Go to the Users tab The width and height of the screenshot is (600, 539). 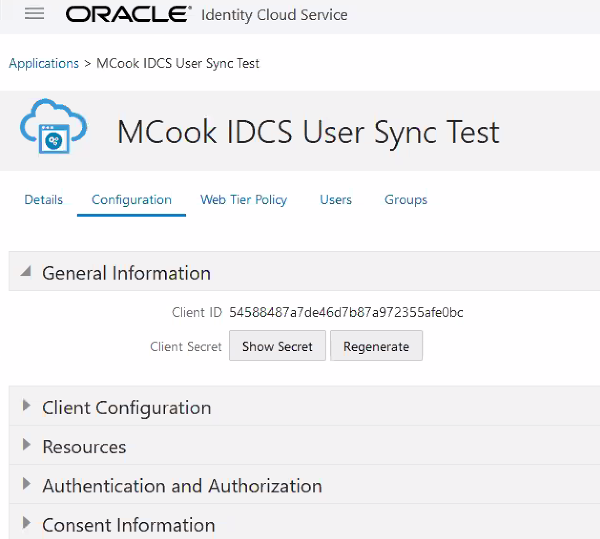point(336,200)
